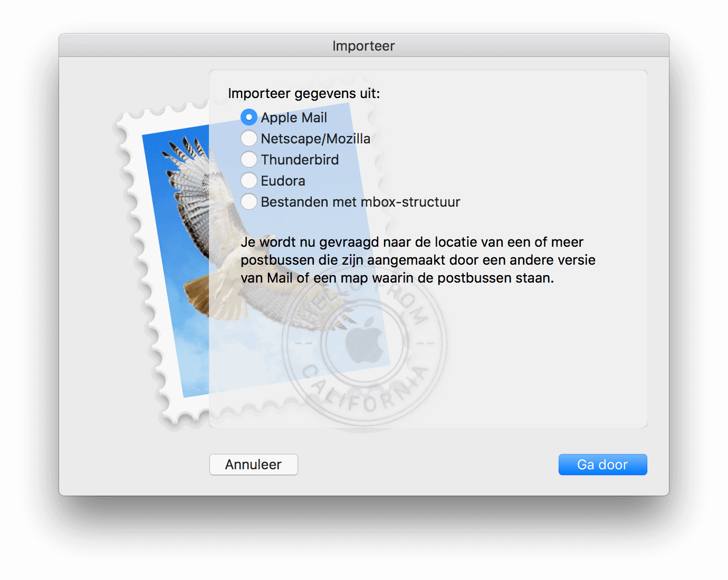
Task: Choose the Netscape/Mozilla import option circle
Action: click(x=249, y=138)
